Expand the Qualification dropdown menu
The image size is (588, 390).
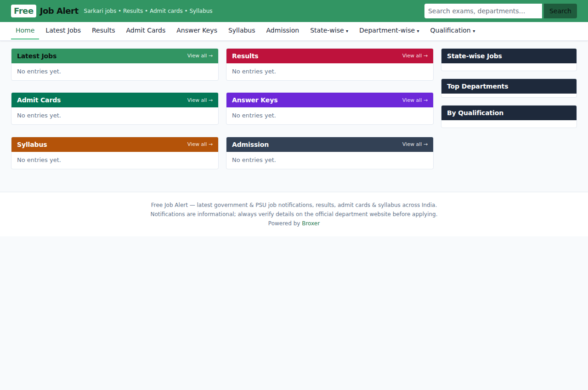click(x=452, y=30)
